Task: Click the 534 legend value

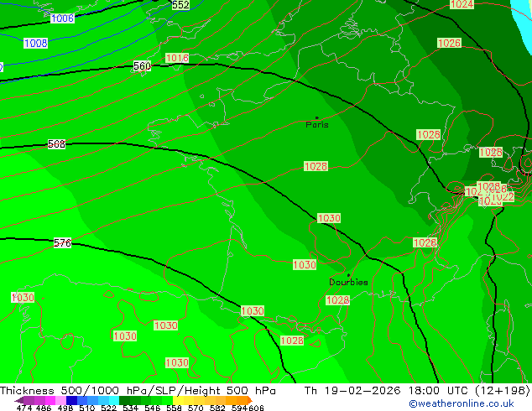Action: tap(130, 408)
